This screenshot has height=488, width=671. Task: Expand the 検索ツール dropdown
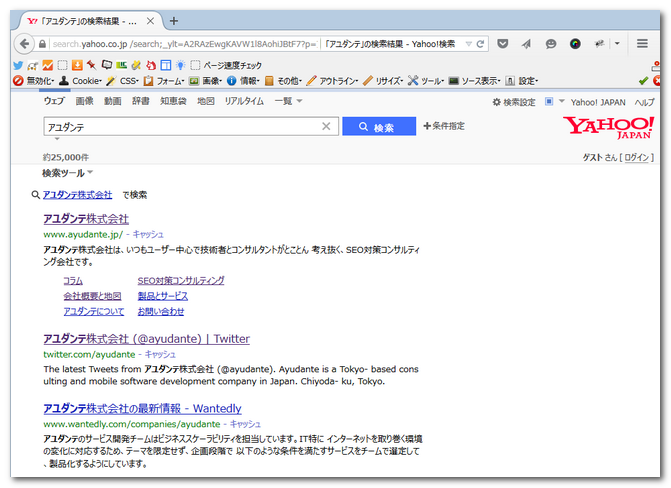click(x=67, y=173)
